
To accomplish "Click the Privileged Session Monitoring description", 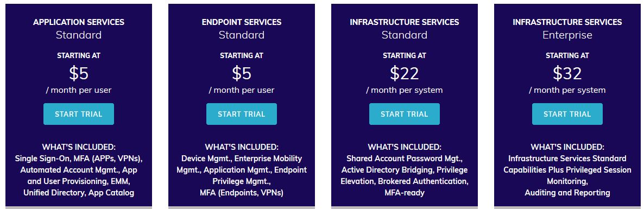I will [x=567, y=175].
